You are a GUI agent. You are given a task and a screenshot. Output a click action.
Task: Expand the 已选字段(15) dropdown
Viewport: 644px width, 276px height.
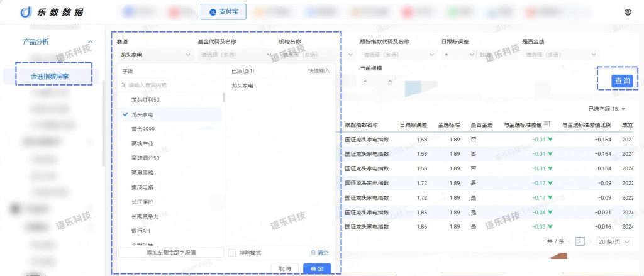pos(602,109)
